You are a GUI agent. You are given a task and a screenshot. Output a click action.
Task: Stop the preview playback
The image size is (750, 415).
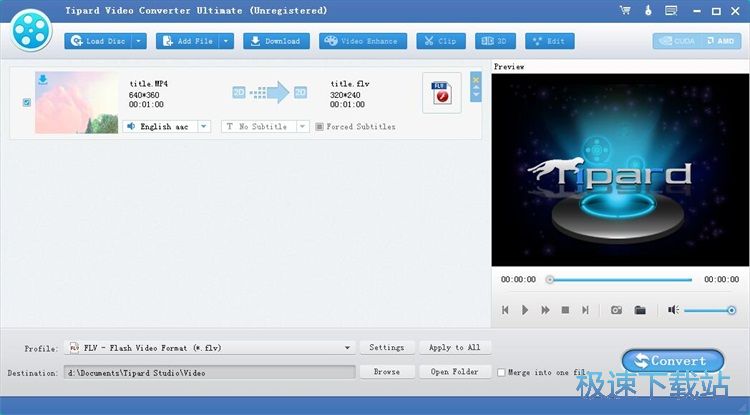click(x=565, y=310)
